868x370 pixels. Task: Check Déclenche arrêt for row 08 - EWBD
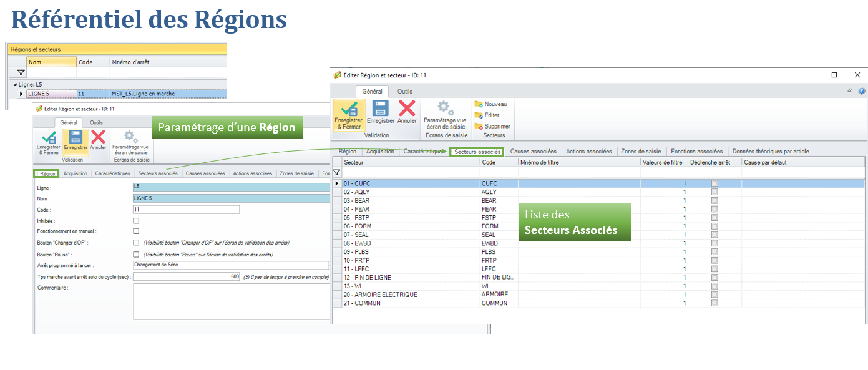coord(714,243)
